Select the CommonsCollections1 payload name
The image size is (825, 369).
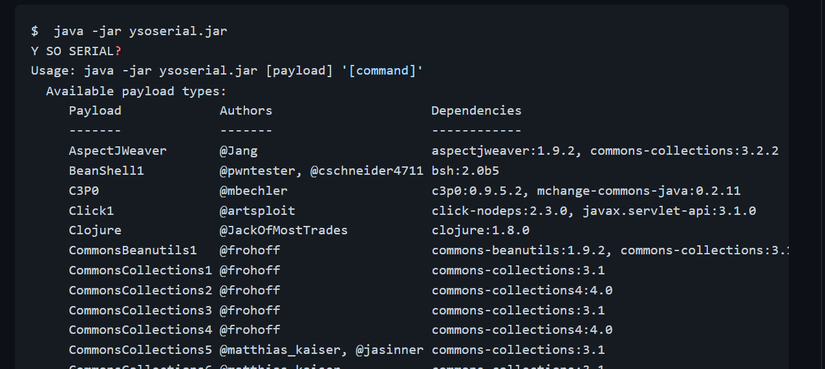[x=140, y=270]
